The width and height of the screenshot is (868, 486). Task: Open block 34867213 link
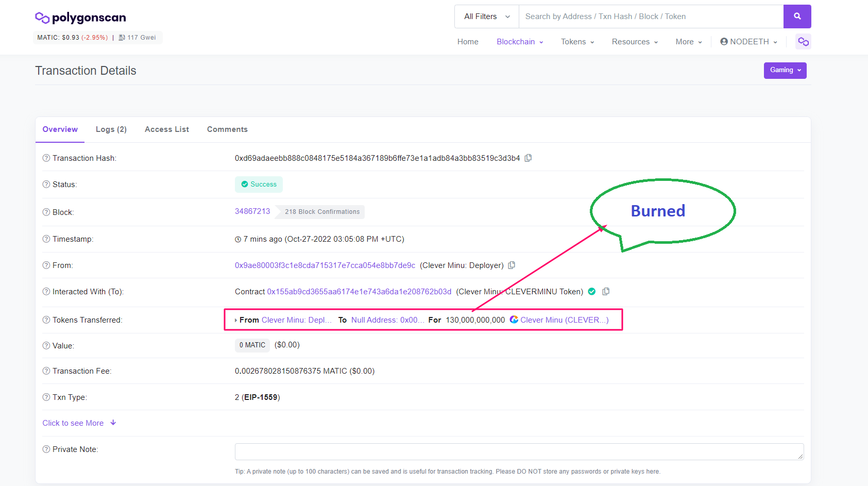tap(252, 211)
